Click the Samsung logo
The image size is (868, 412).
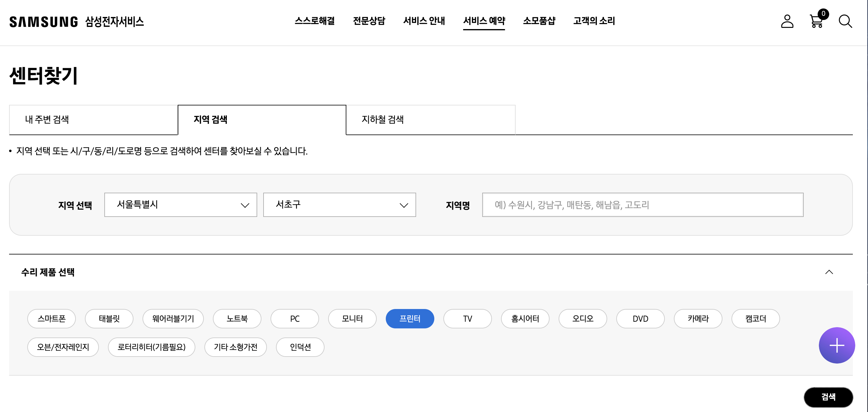(43, 22)
